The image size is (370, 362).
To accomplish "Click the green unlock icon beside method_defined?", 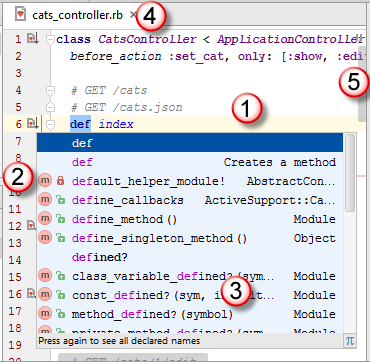I will [x=60, y=314].
